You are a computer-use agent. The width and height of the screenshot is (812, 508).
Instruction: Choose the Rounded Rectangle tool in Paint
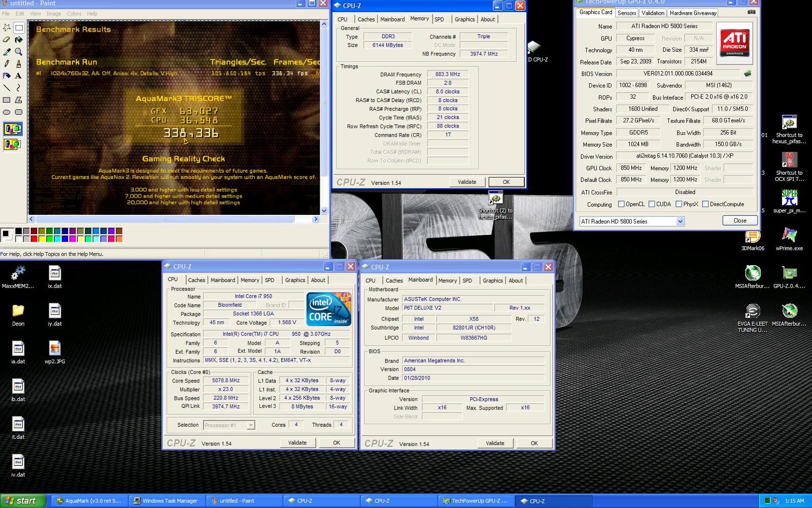19,112
